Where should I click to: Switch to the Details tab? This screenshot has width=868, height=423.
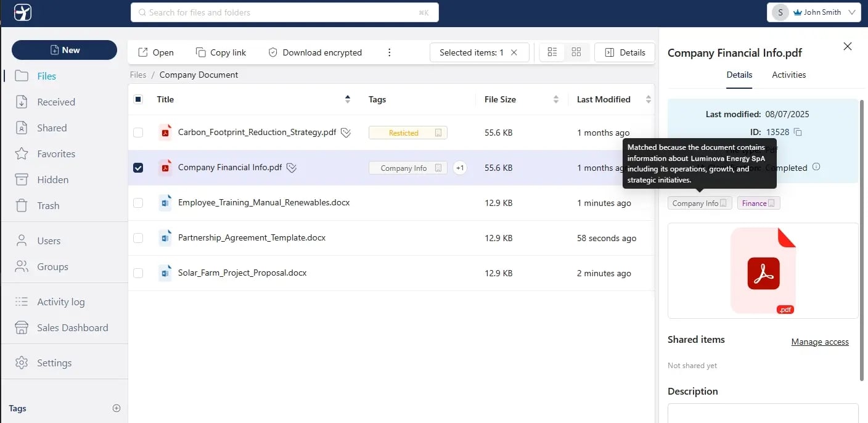coord(739,75)
